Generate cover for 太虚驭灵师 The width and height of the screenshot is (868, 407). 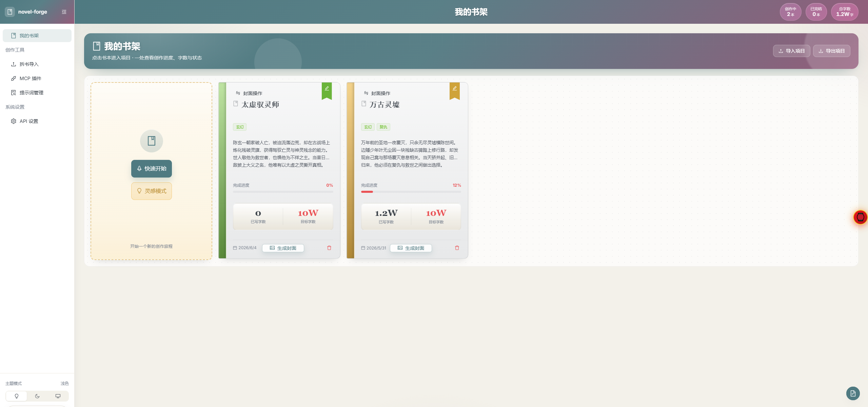pos(283,248)
